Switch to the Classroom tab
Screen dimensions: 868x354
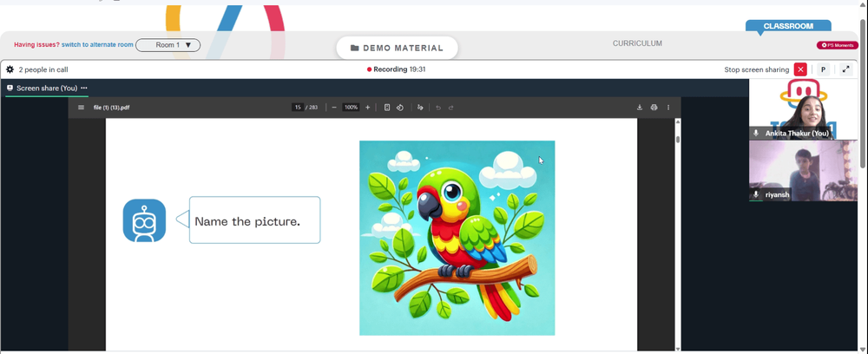788,26
